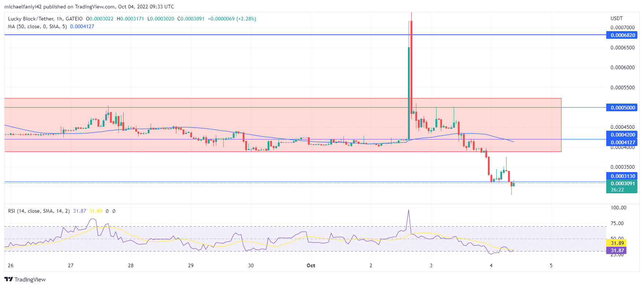The width and height of the screenshot is (644, 287).
Task: Click the 0.0006820 blue price label
Action: click(622, 35)
